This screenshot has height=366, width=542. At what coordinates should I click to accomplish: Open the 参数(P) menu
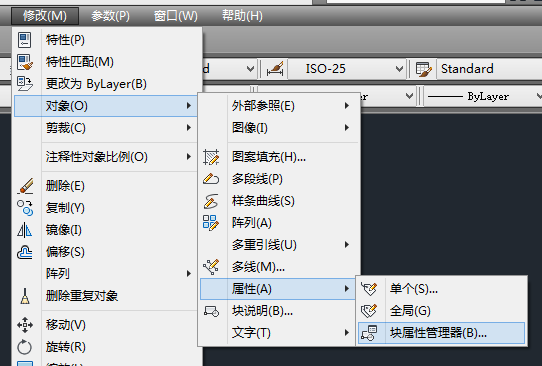coord(110,16)
